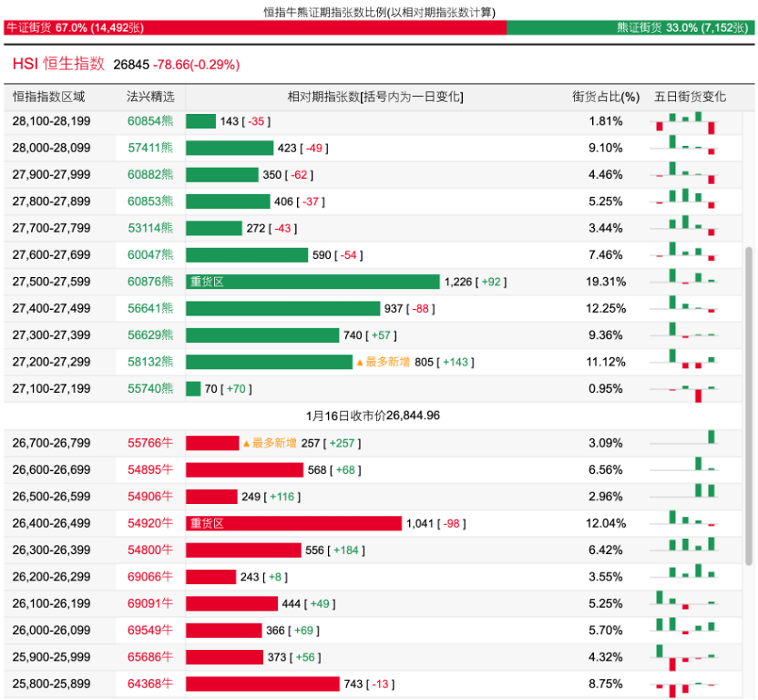Image resolution: width=758 pixels, height=700 pixels.
Task: Click the orange triangle in the 26,700-26,799 row
Action: [246, 443]
